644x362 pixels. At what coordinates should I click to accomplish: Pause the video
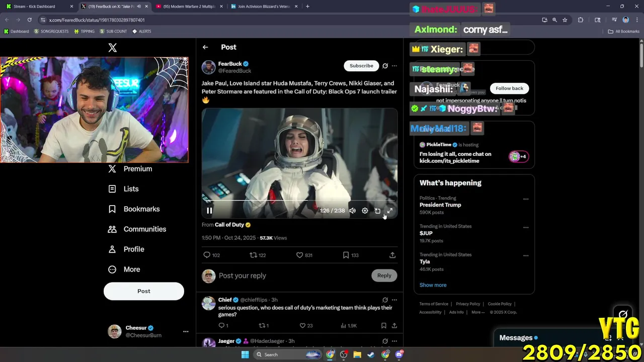209,211
